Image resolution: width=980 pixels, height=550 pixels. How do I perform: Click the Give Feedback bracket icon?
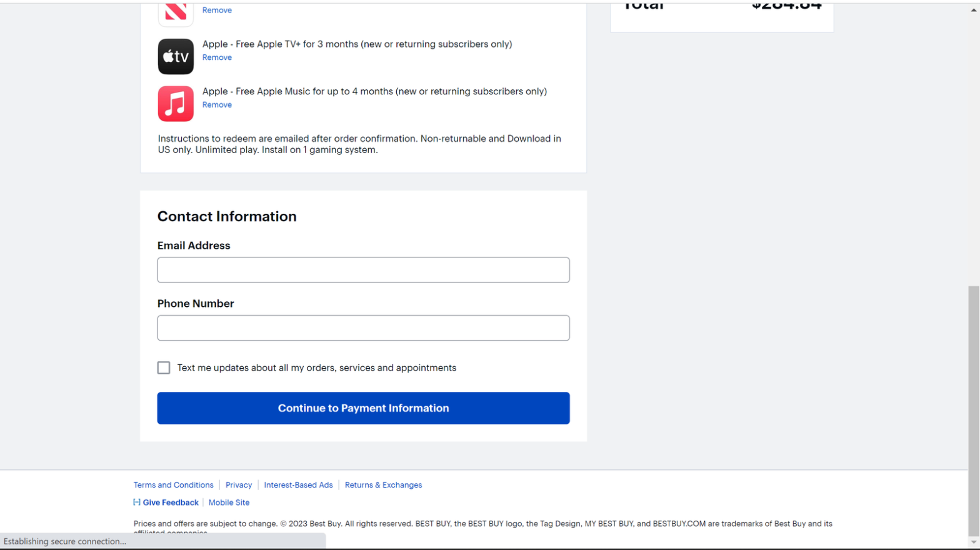pos(137,502)
